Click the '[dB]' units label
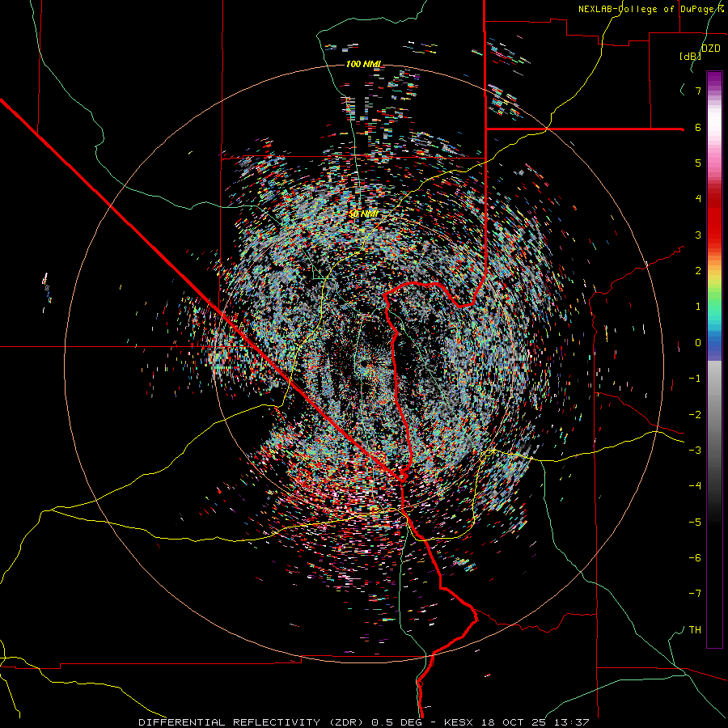Viewport: 728px width, 728px height. tap(691, 57)
